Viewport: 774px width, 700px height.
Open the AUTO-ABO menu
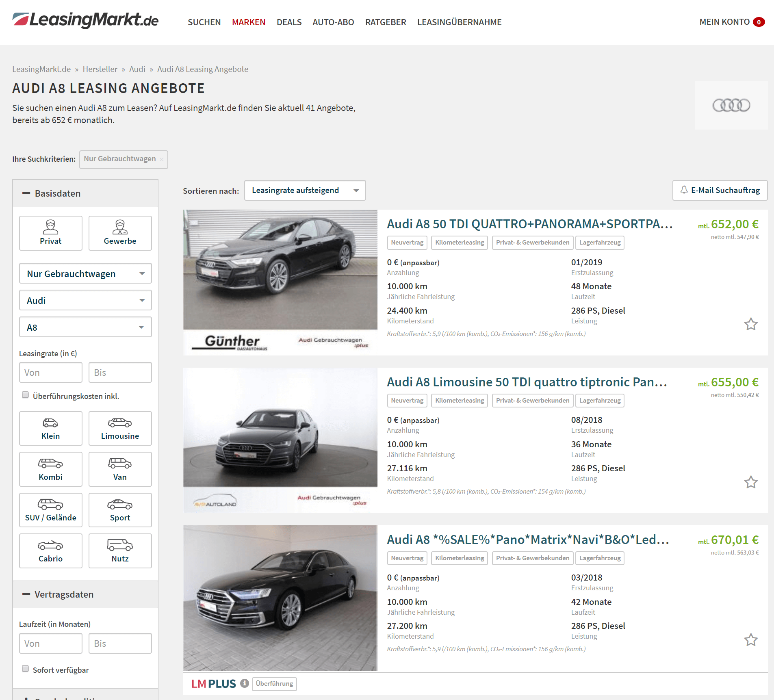[333, 22]
